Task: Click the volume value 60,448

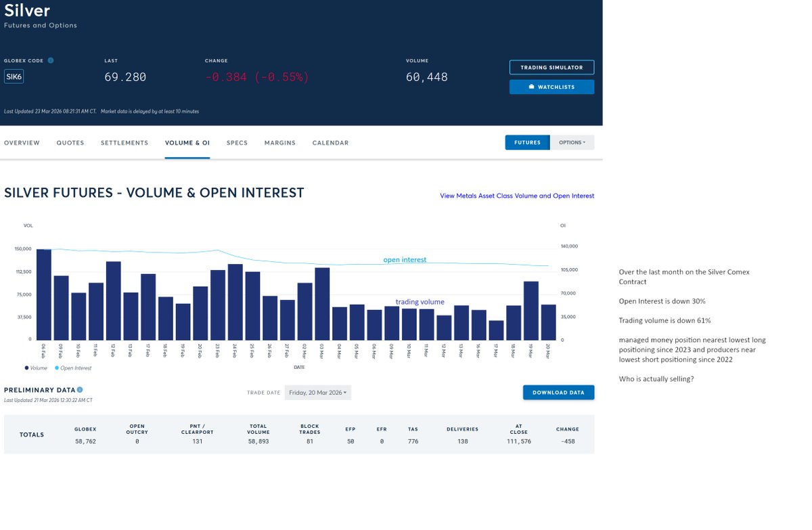Action: point(427,77)
